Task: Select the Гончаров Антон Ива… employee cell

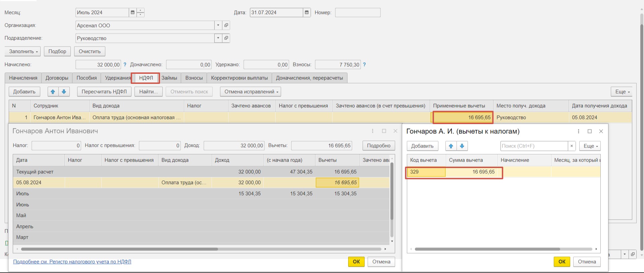Action: click(x=59, y=117)
